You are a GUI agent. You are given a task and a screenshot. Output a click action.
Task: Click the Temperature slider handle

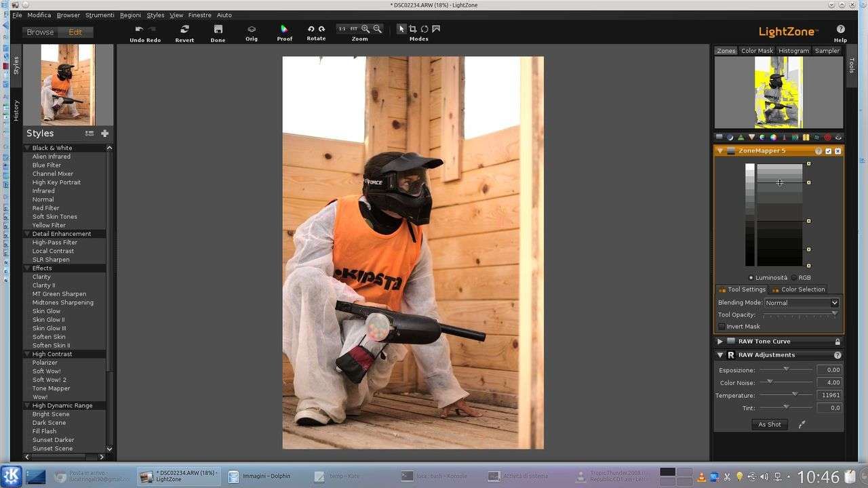795,394
